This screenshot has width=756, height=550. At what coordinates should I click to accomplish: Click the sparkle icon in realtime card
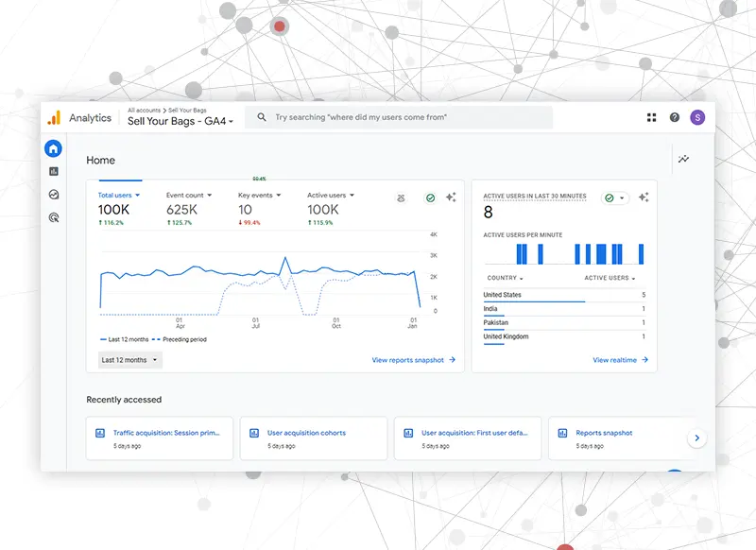643,198
